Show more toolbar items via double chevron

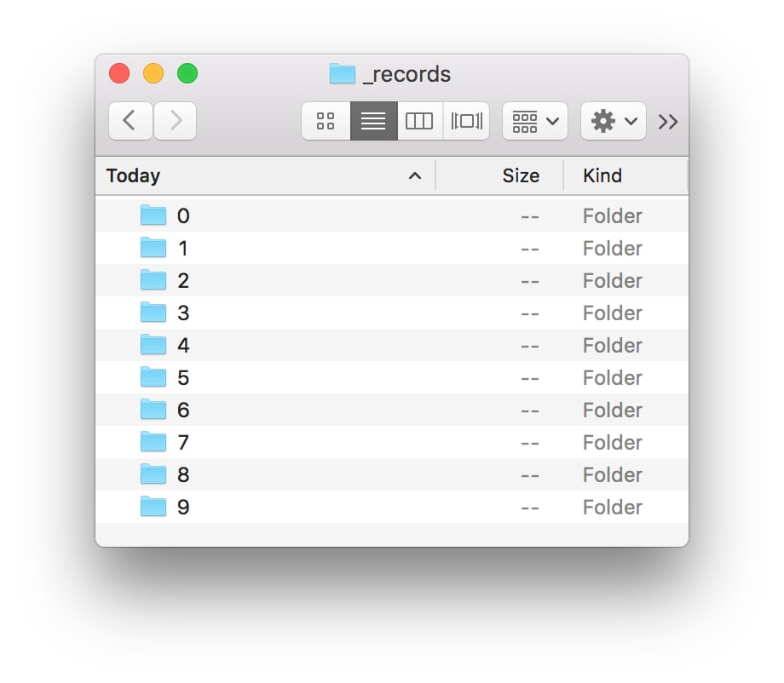click(668, 122)
